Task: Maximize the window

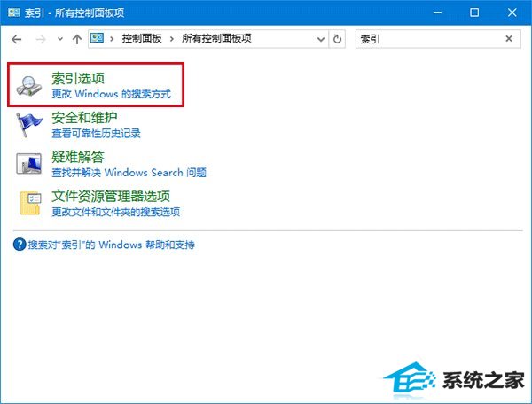Action: pos(474,12)
